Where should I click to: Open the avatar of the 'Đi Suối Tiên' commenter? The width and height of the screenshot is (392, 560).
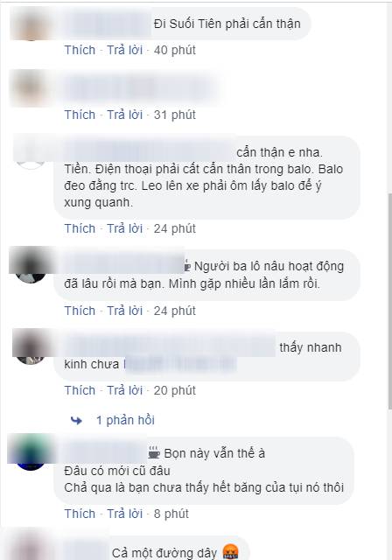coord(31,24)
